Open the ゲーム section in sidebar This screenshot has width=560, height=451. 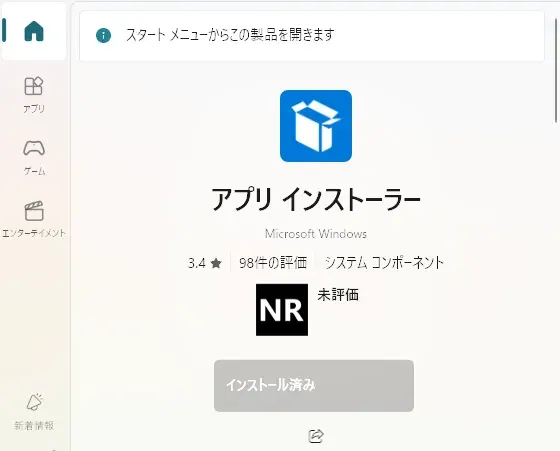pyautogui.click(x=34, y=157)
